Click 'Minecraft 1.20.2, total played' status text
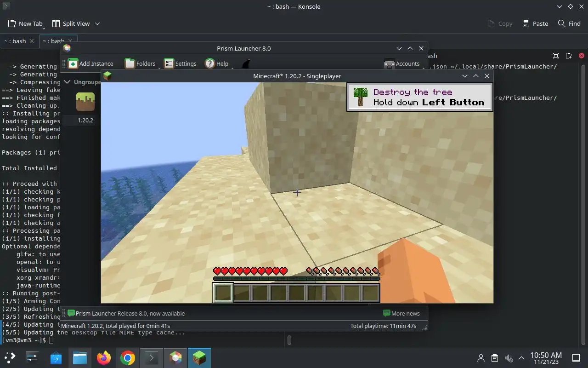Image resolution: width=588 pixels, height=368 pixels. [115, 326]
